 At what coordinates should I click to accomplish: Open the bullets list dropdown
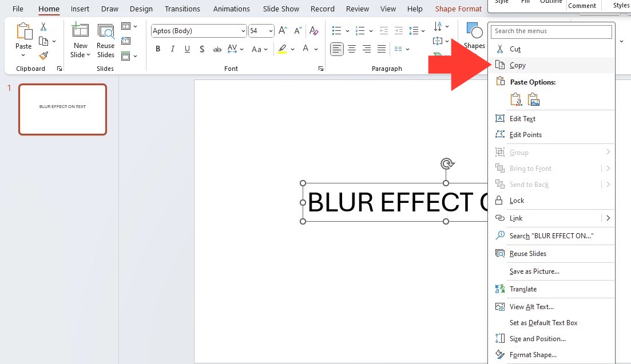347,31
